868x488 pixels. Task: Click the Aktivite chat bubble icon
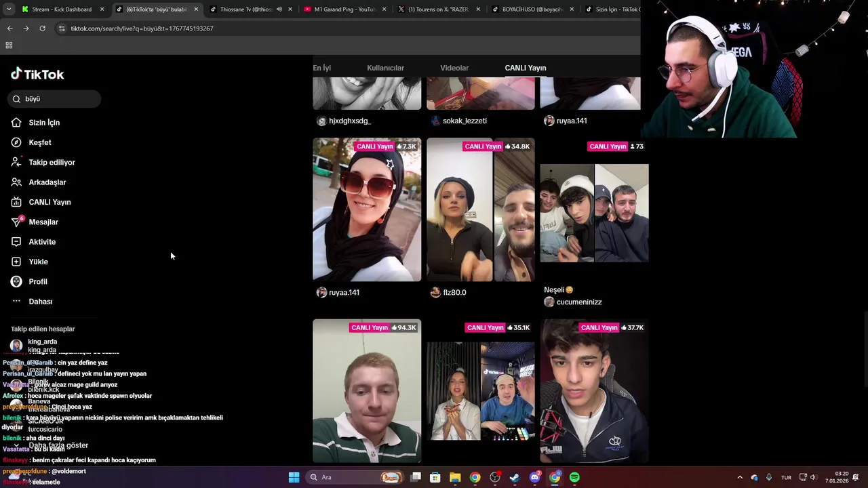click(16, 242)
